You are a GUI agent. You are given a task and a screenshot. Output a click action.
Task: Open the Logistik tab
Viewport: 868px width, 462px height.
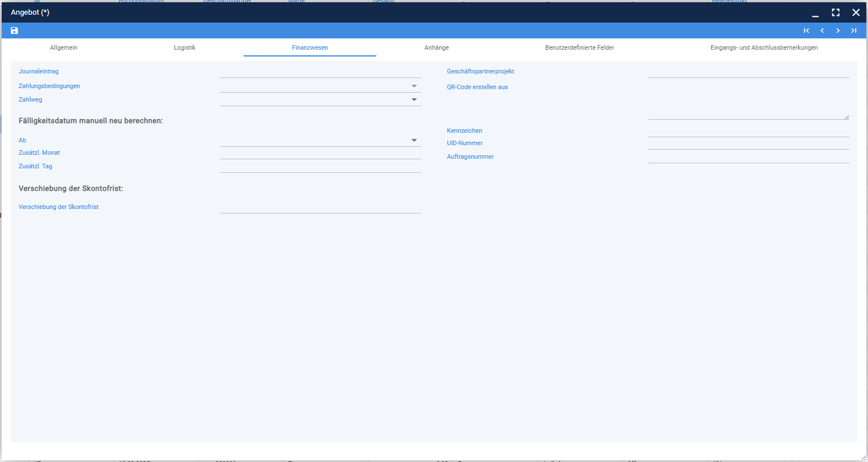[185, 47]
